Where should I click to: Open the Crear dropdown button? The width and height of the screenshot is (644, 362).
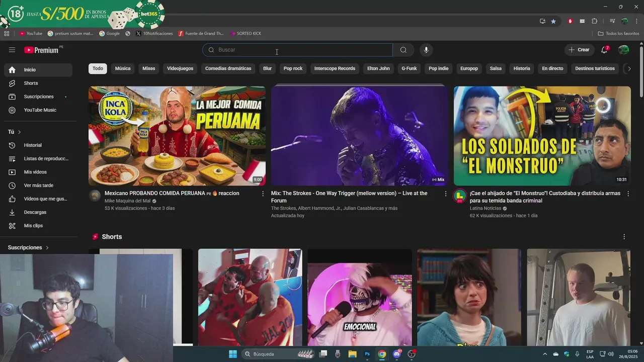click(579, 50)
